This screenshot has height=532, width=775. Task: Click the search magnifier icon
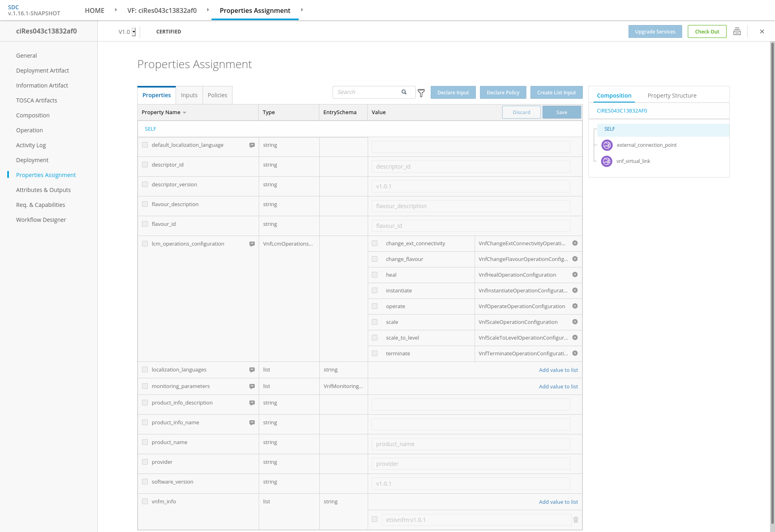pyautogui.click(x=404, y=92)
